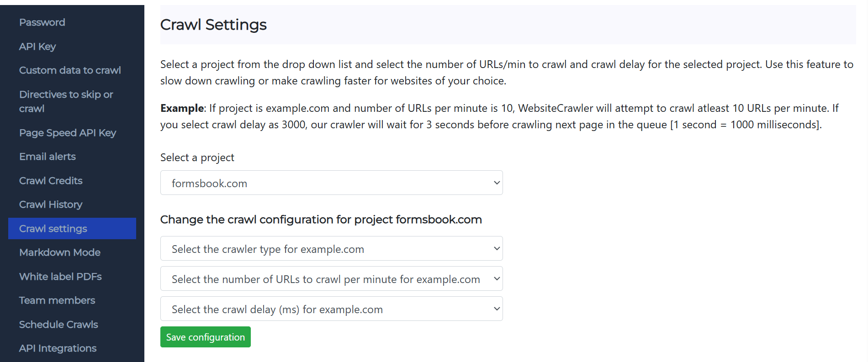The height and width of the screenshot is (362, 868).
Task: Select Custom data to crawl
Action: (70, 70)
